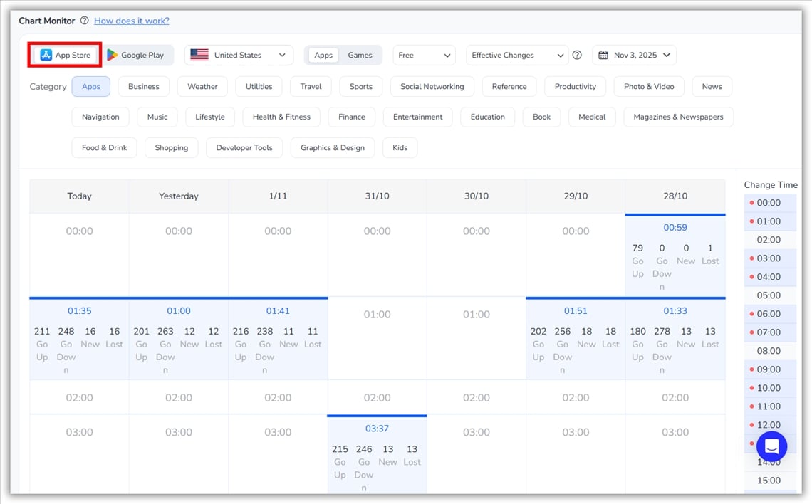Select the Developer Tools category
The width and height of the screenshot is (812, 504).
point(244,147)
